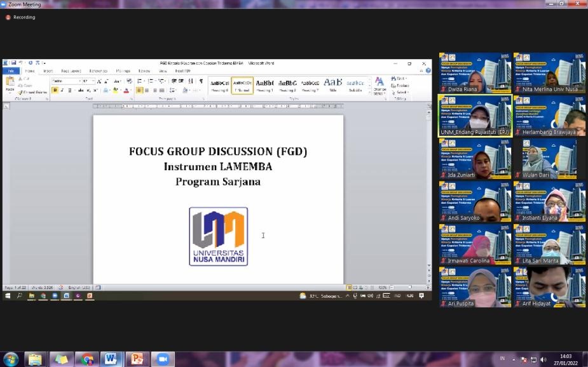Click the Windows Start orb

(10, 359)
